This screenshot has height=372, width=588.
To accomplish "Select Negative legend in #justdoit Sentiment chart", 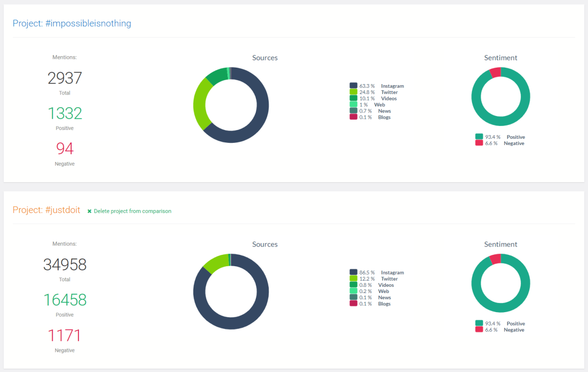I will point(500,330).
